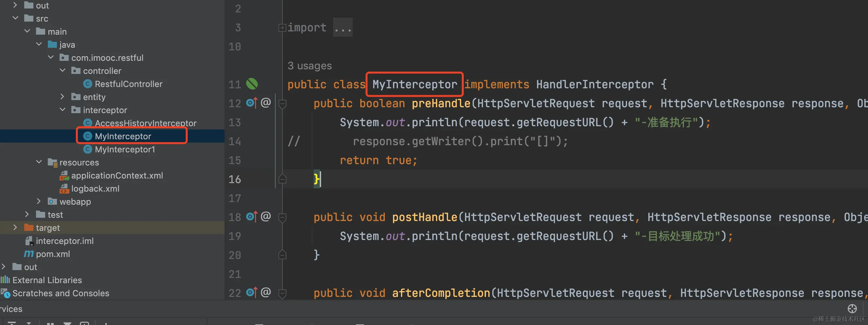The width and height of the screenshot is (868, 325).
Task: Click the Spring bean gutter icon on line 11
Action: [252, 84]
